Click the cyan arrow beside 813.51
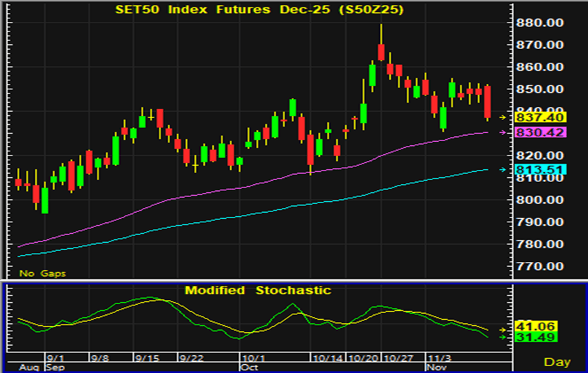 502,170
